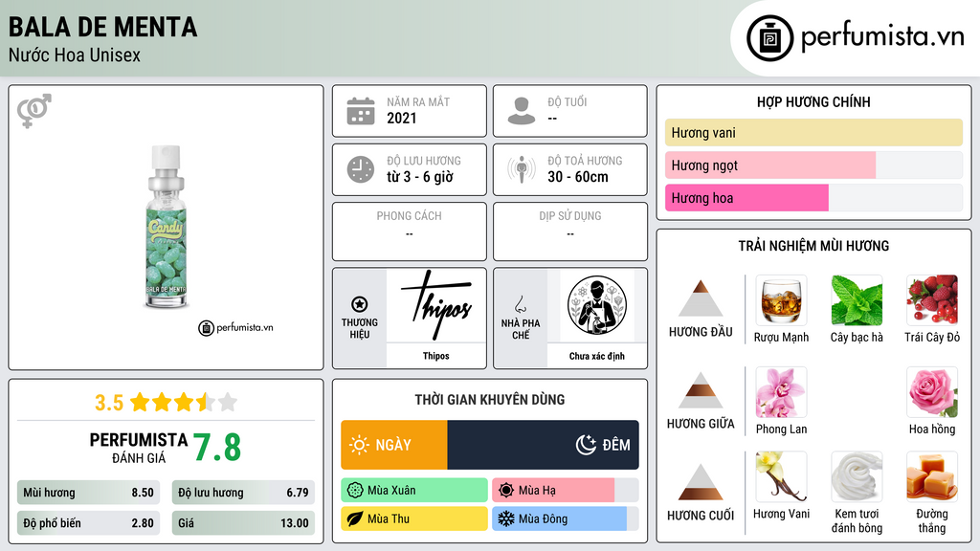Click the Chưa xác định perfumer label
Screen dimensions: 980x551
[597, 356]
